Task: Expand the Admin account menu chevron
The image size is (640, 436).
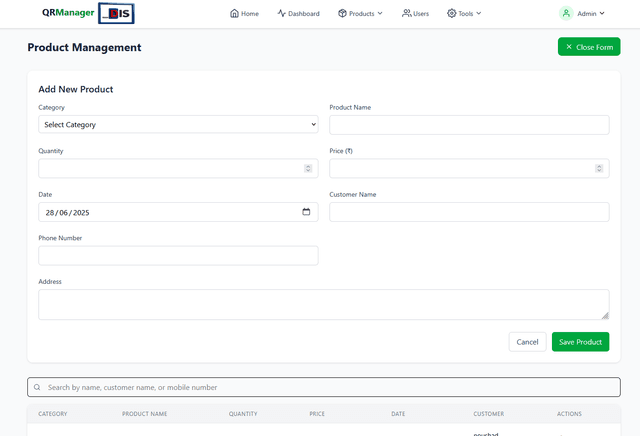Action: [602, 14]
